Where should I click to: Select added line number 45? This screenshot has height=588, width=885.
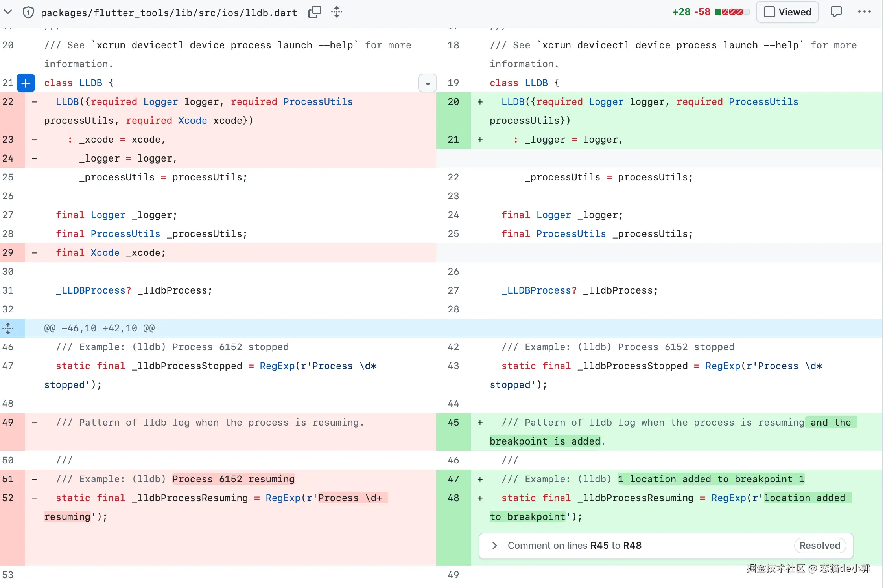[453, 423]
